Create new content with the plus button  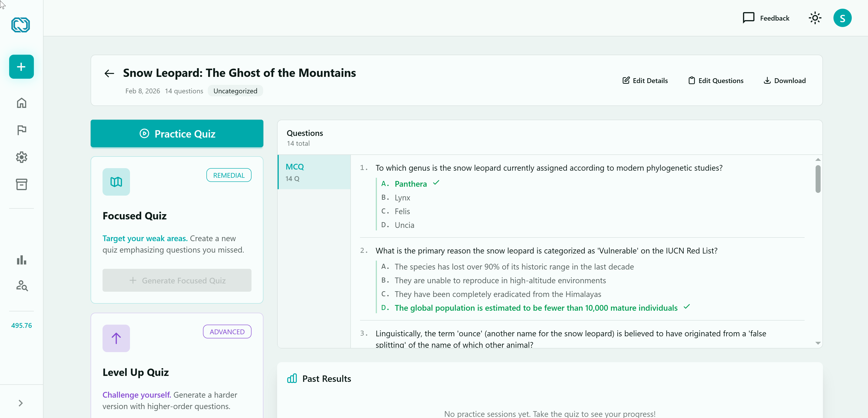tap(21, 66)
